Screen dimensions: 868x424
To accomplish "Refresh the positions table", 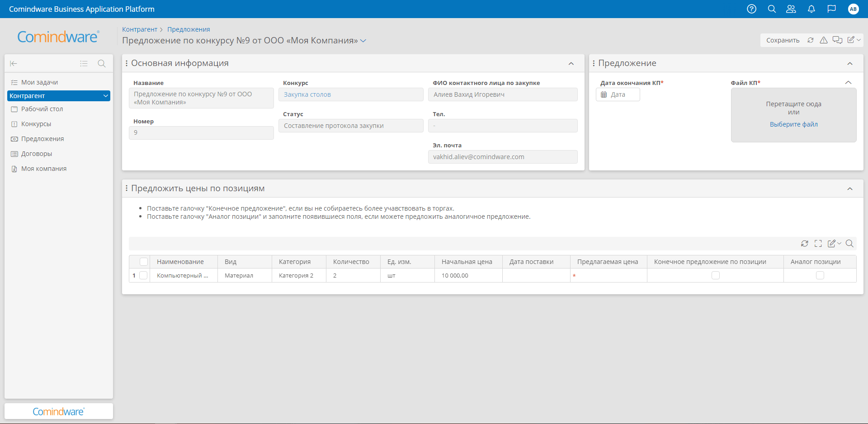I will click(805, 244).
